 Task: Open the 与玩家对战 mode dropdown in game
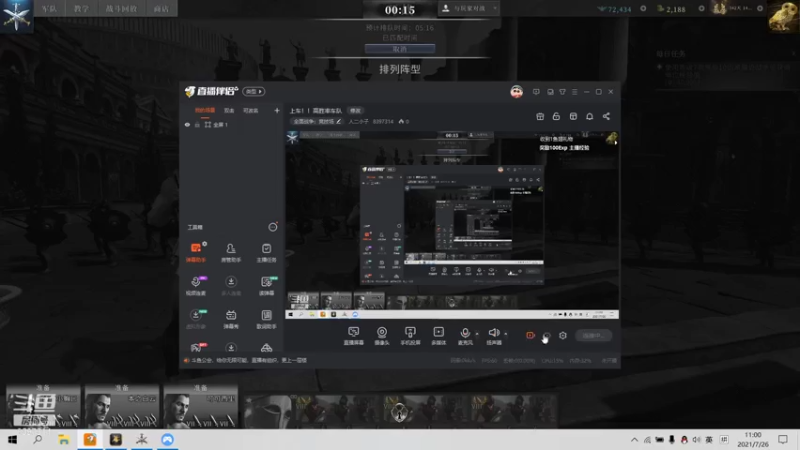tap(468, 9)
